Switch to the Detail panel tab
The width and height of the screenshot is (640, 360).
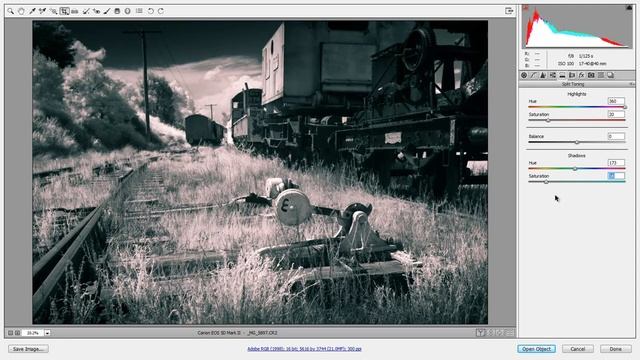pos(543,75)
